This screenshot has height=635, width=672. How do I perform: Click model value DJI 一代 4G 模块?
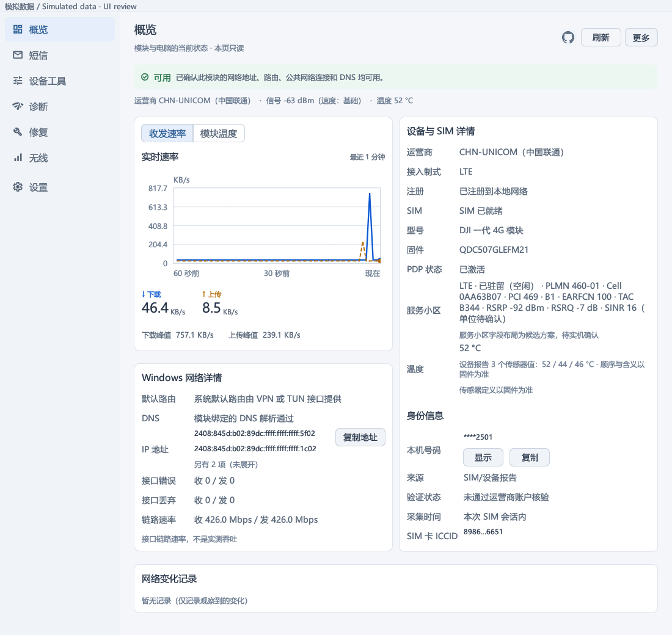(x=491, y=230)
